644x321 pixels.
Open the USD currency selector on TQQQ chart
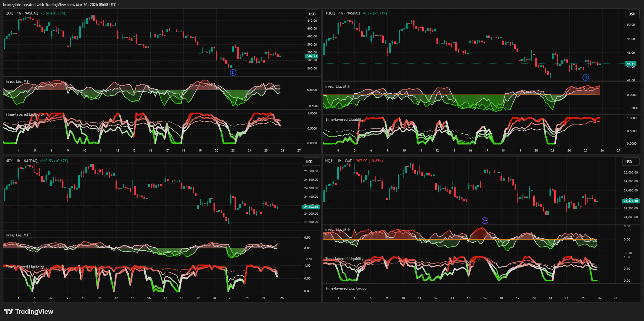632,14
